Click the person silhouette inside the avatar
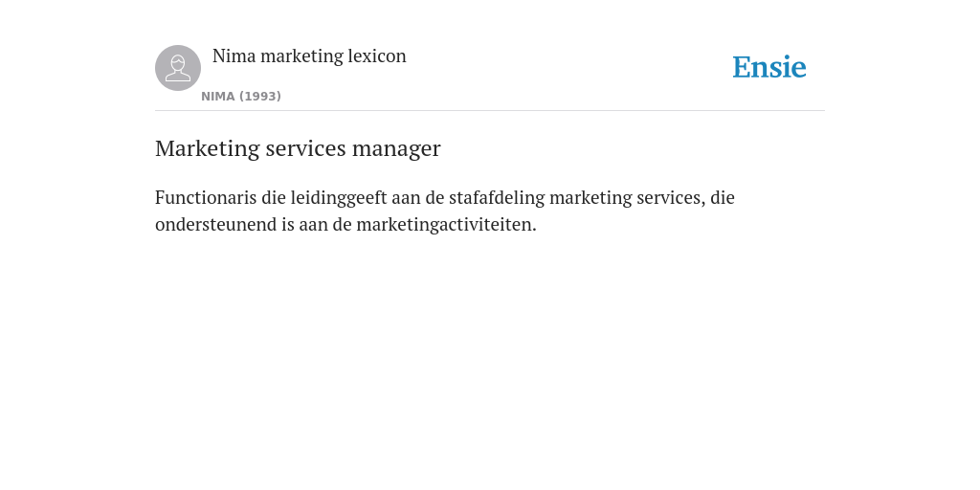This screenshot has width=980, height=490. coord(178,68)
